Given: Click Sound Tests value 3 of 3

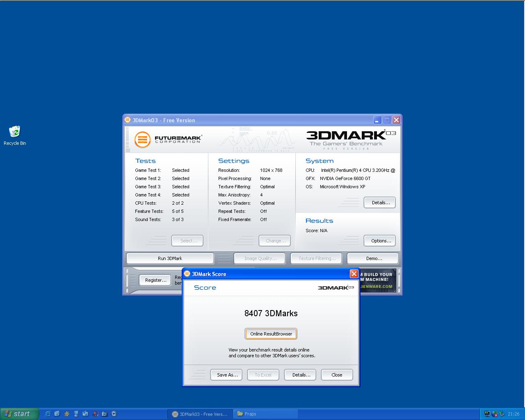Looking at the screenshot, I should coord(178,219).
